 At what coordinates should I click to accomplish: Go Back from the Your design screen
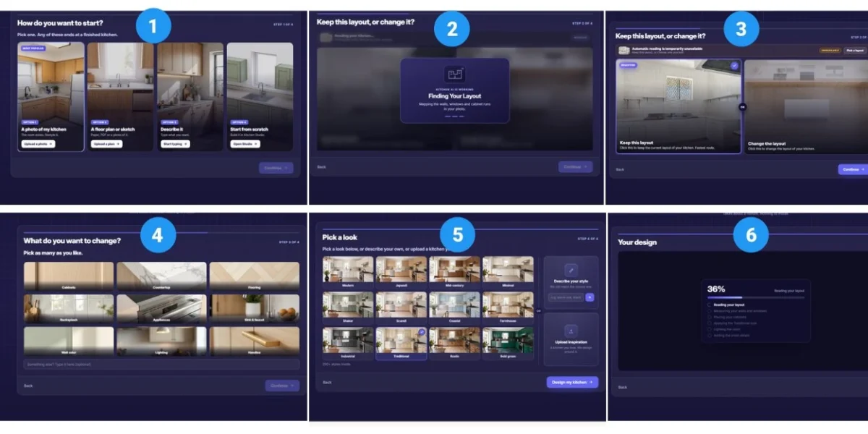tap(623, 387)
